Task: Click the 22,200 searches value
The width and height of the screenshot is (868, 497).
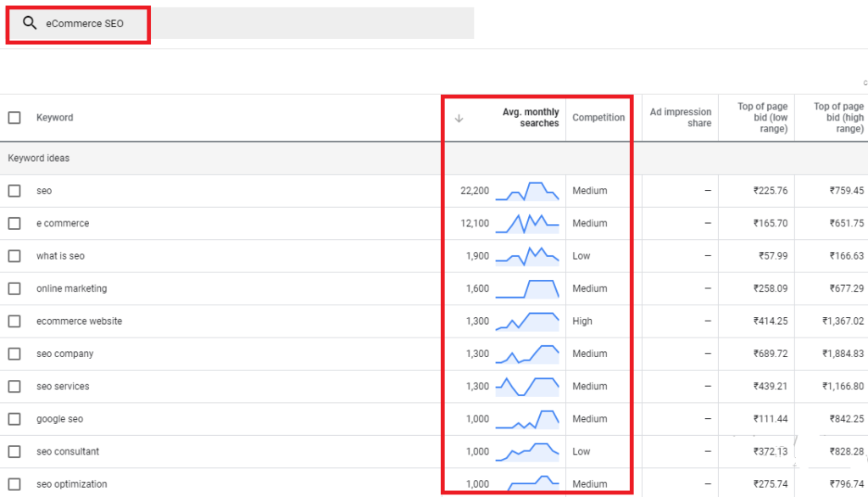Action: (475, 191)
